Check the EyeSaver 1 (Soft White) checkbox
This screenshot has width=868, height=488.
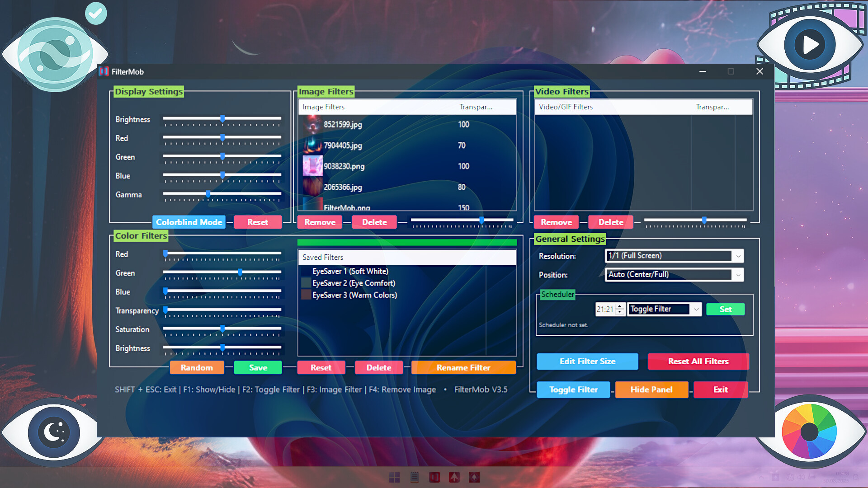[x=307, y=271]
